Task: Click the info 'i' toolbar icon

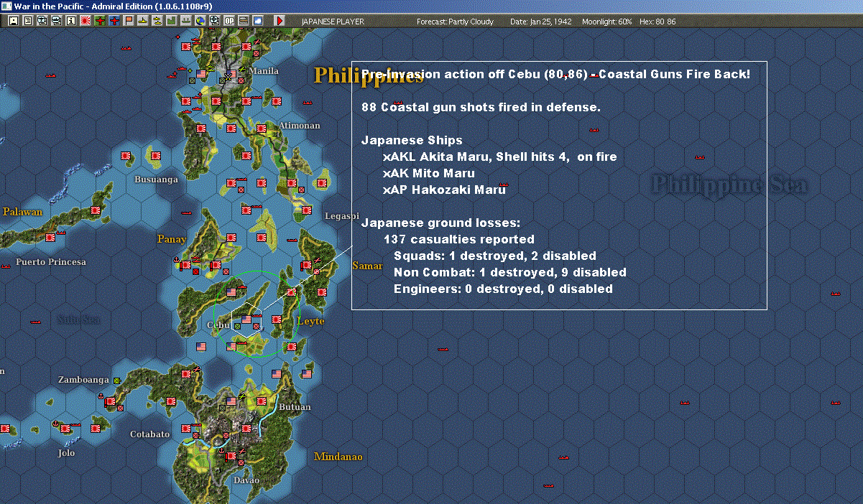Action: click(70, 21)
